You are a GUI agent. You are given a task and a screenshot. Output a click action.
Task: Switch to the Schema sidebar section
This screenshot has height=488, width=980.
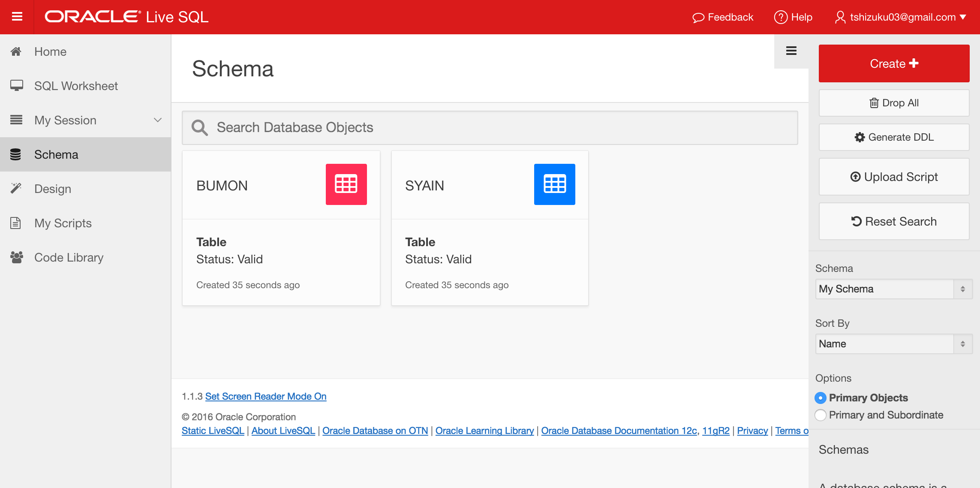coord(56,154)
